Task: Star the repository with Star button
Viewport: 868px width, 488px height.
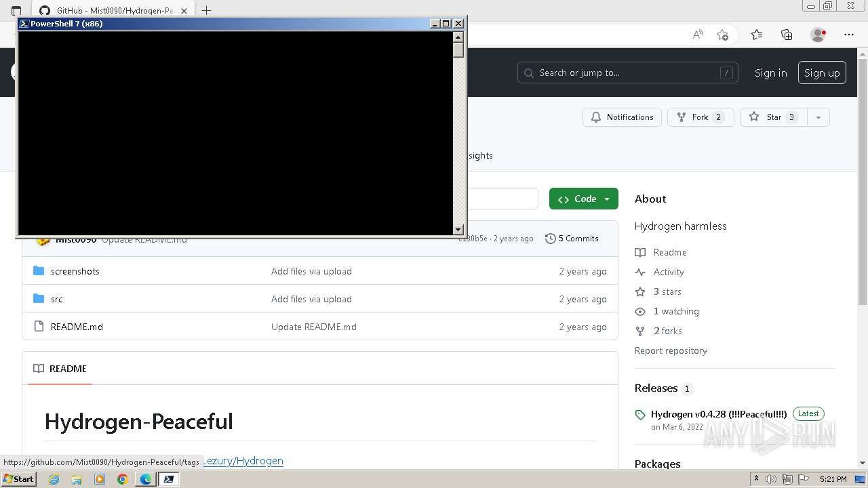Action: pos(774,117)
